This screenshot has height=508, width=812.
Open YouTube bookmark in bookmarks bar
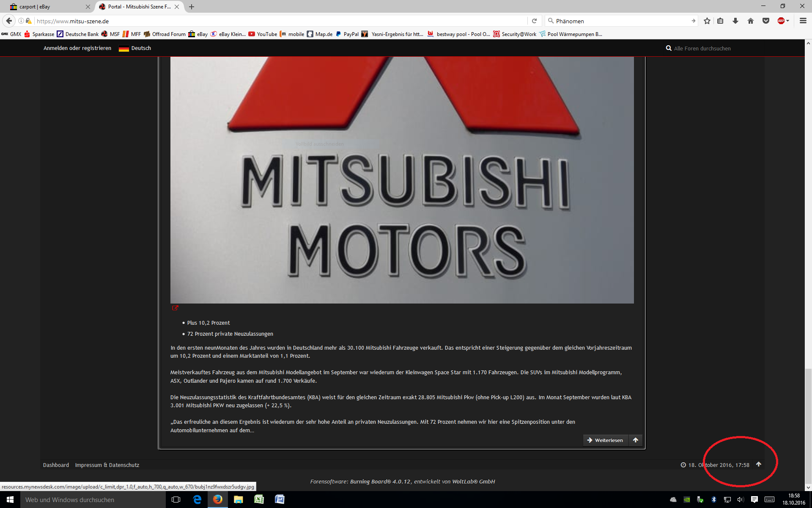click(x=263, y=34)
